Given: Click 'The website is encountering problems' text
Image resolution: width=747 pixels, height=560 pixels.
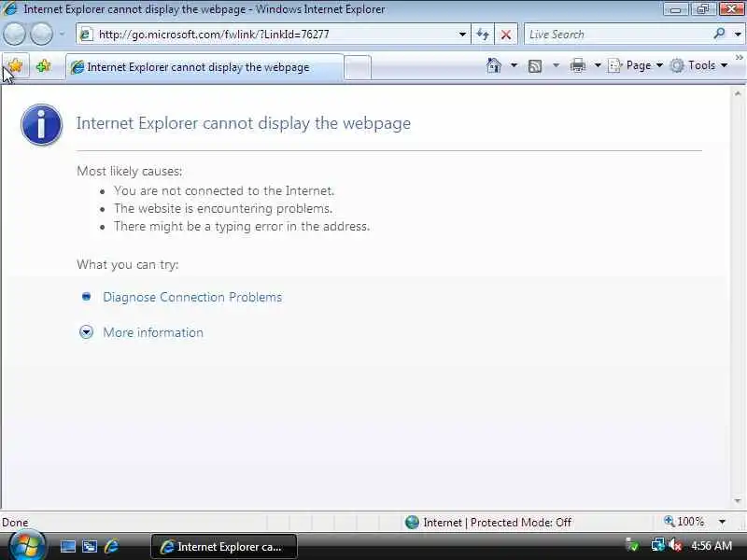Looking at the screenshot, I should [x=223, y=208].
